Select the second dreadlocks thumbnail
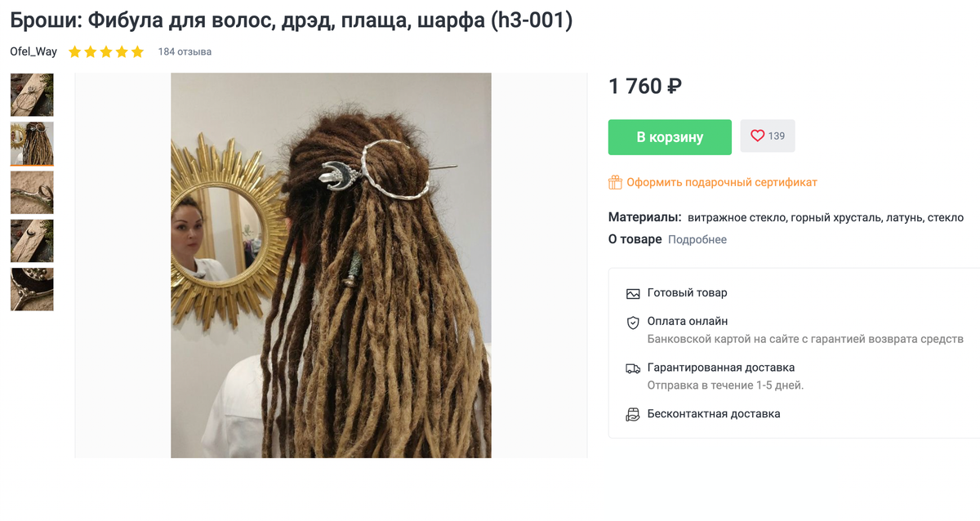 click(x=32, y=144)
